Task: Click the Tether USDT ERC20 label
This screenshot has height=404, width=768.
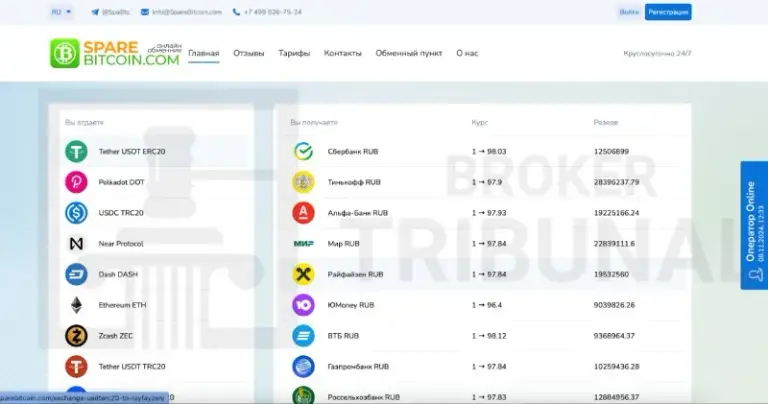Action: tap(132, 152)
